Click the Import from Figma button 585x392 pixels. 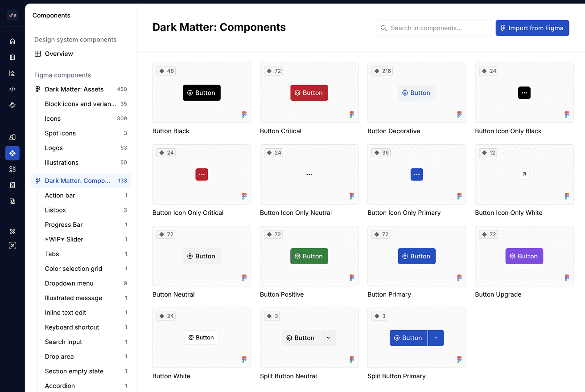point(532,28)
